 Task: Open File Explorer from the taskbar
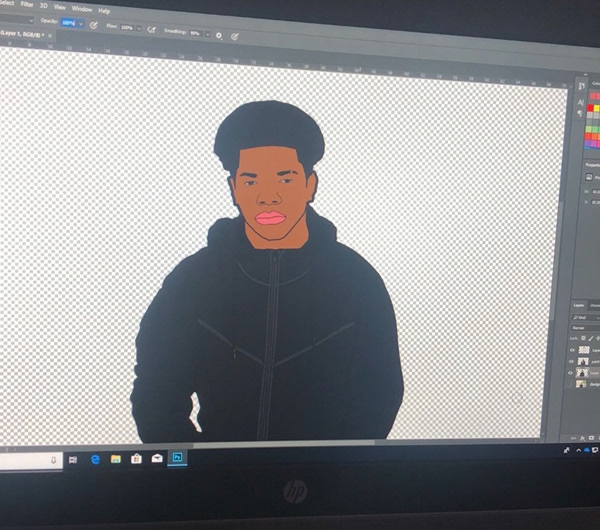(x=116, y=459)
